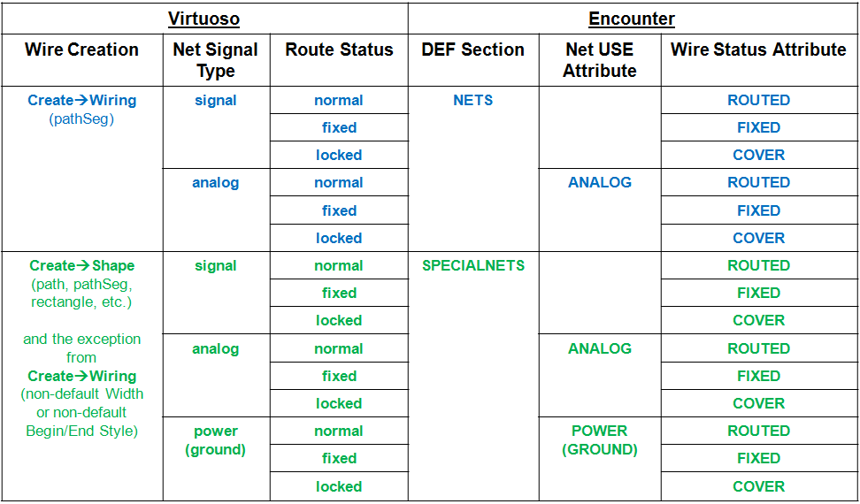Viewport: 860px width, 504px height.
Task: Click the green Create→Shape text
Action: click(x=81, y=265)
